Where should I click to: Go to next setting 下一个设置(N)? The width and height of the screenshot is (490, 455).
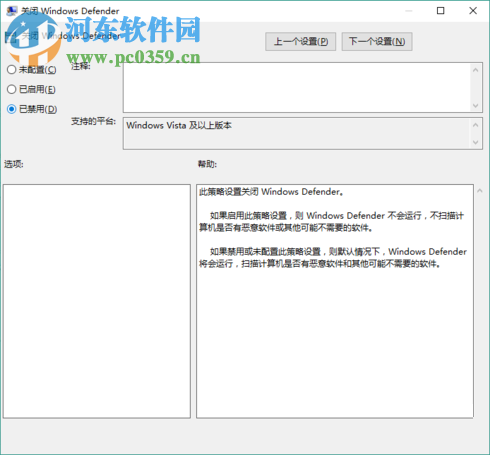click(377, 42)
